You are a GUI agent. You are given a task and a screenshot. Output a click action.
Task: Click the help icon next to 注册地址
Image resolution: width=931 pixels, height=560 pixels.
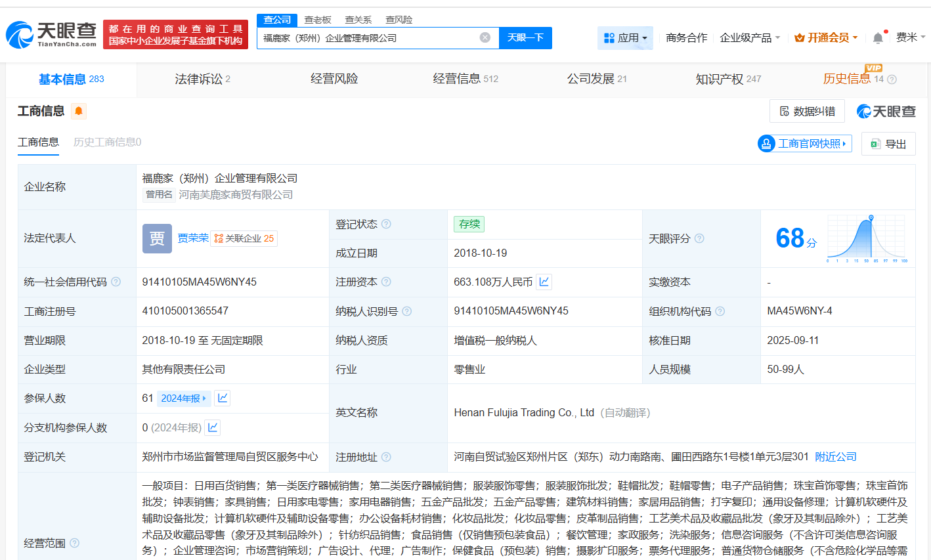(x=387, y=457)
